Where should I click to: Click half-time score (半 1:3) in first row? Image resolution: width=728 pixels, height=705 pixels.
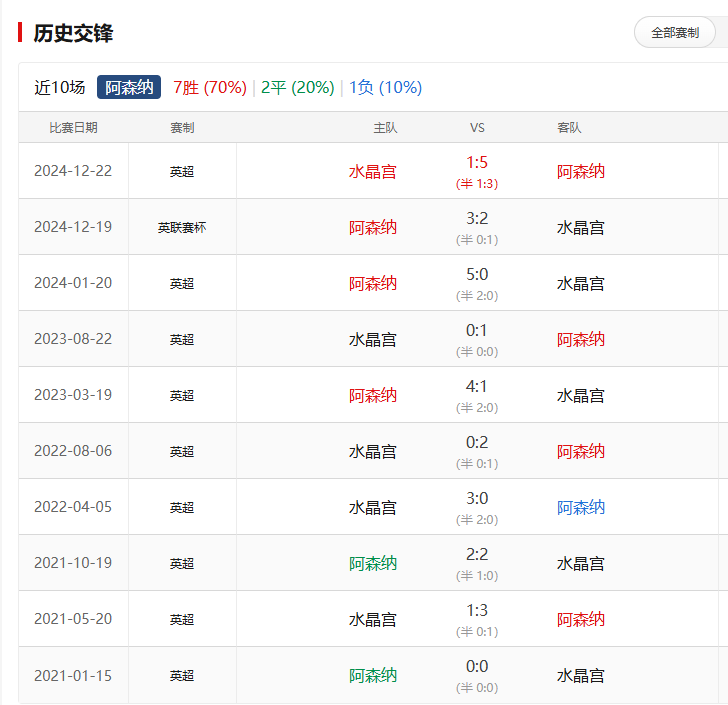click(477, 184)
